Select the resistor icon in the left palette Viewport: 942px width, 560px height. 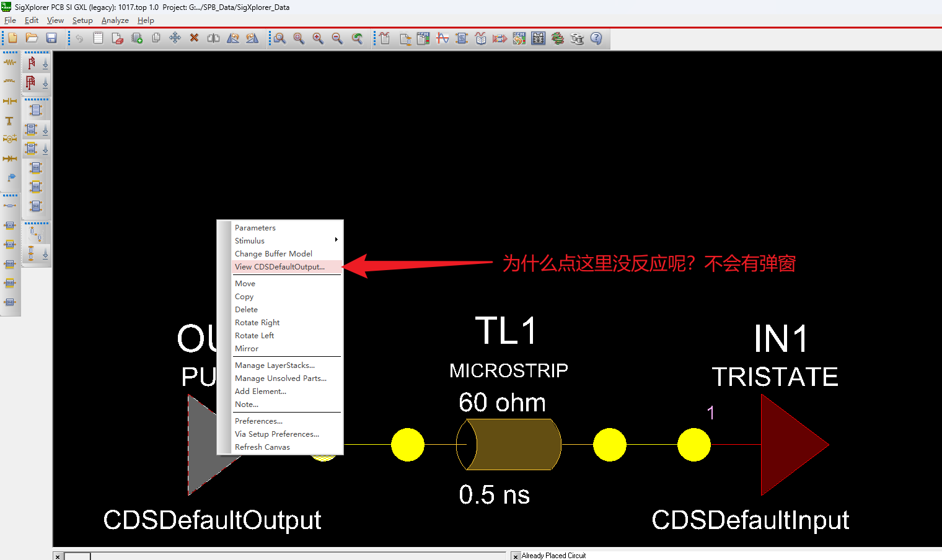coord(10,63)
